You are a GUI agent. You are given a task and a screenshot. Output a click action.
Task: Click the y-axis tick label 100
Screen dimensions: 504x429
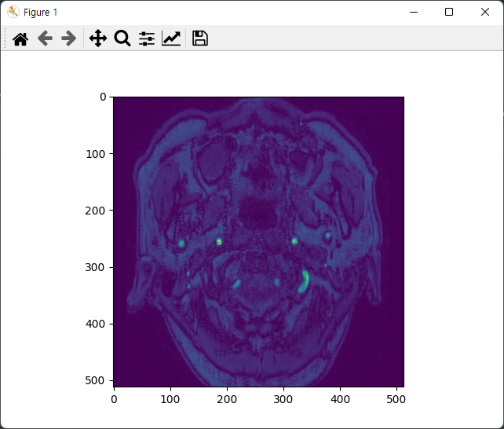(96, 154)
